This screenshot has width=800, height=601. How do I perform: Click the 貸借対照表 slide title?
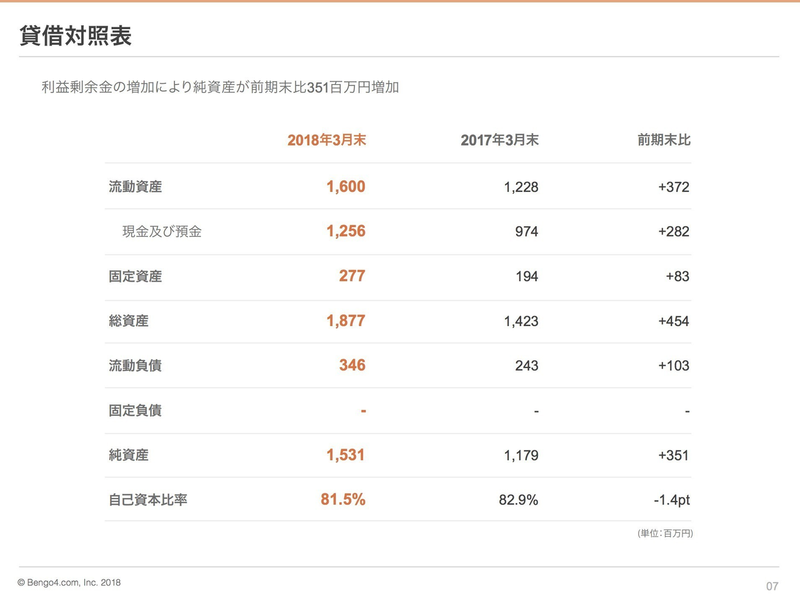coord(75,35)
